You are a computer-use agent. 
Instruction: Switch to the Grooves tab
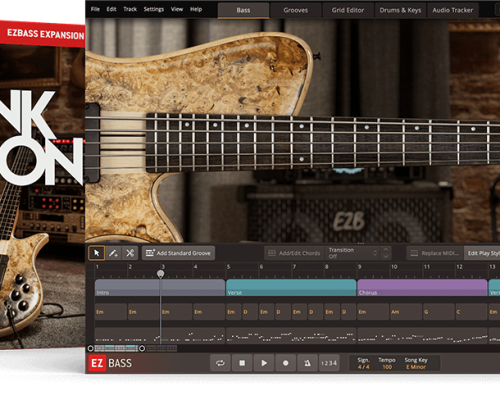click(x=296, y=10)
